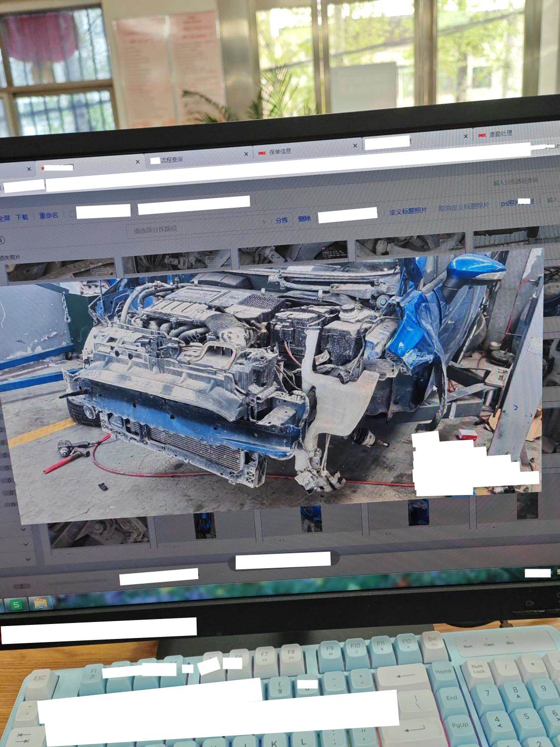Click the 重命名 rename button

pos(49,216)
